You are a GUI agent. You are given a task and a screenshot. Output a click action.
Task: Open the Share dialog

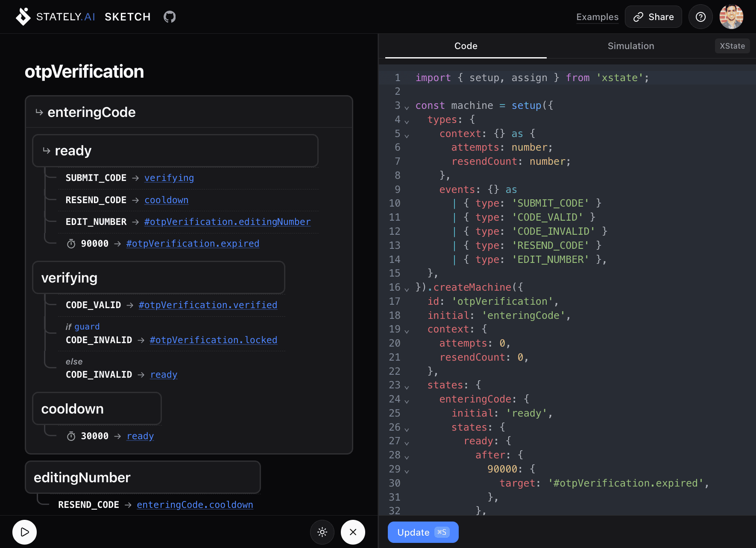click(x=653, y=17)
